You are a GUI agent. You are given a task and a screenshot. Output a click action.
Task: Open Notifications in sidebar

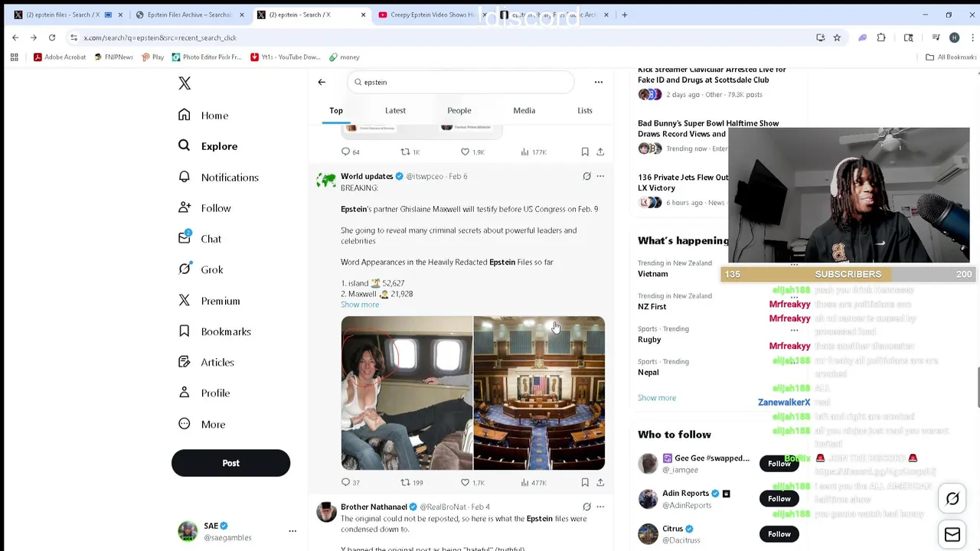tap(218, 177)
